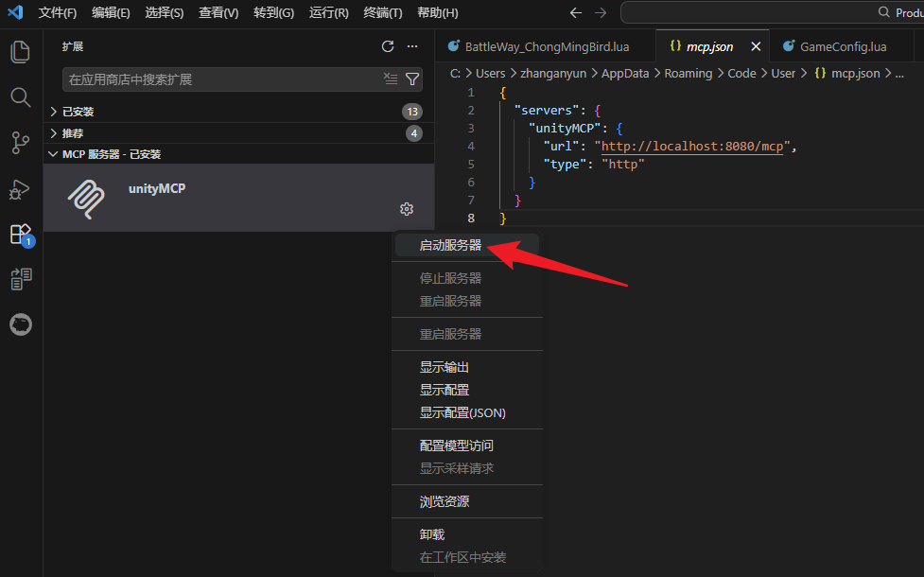Choose 在工作区中安装 from context menu
Viewport: 924px width, 577px height.
pyautogui.click(x=466, y=557)
